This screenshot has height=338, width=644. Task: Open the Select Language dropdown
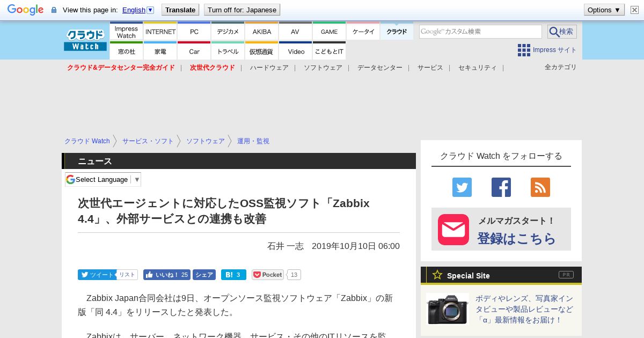(103, 179)
